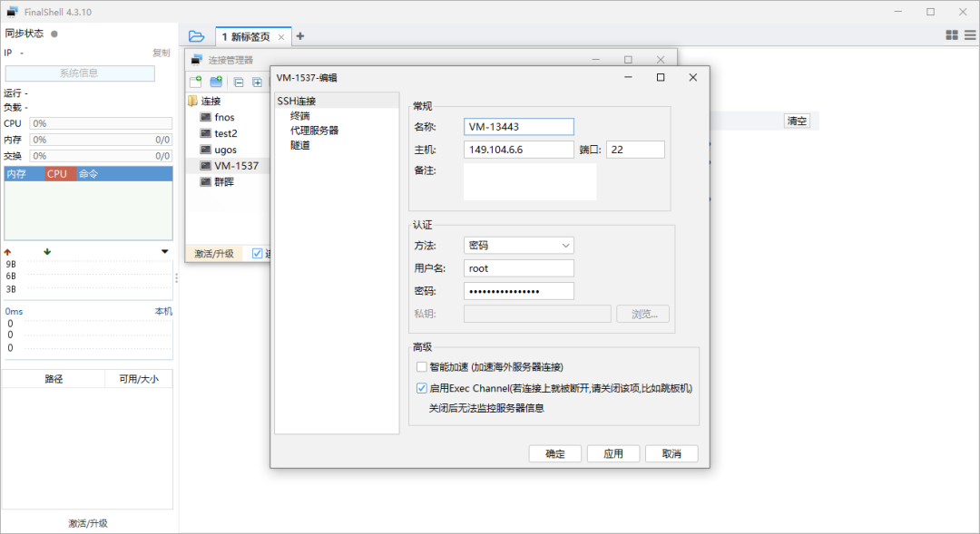Toggle 启用Exec Channel checkbox
Image resolution: width=980 pixels, height=534 pixels.
[422, 388]
